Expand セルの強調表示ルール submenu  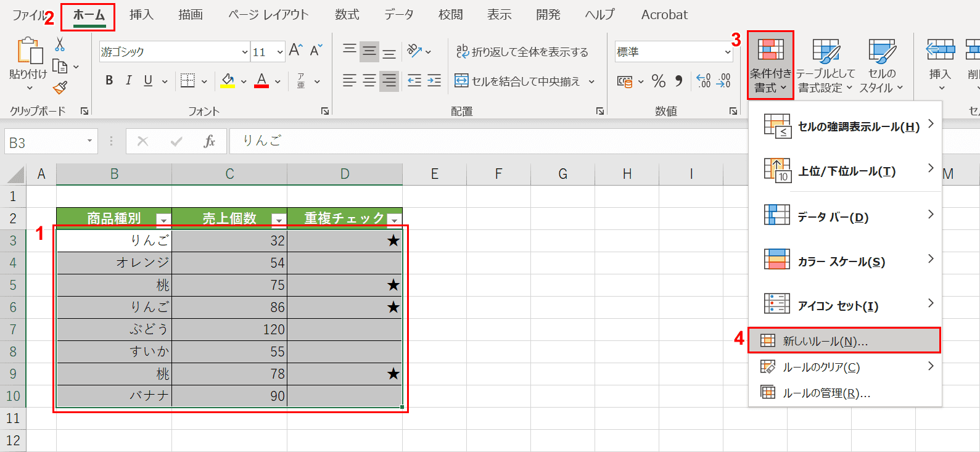click(845, 126)
